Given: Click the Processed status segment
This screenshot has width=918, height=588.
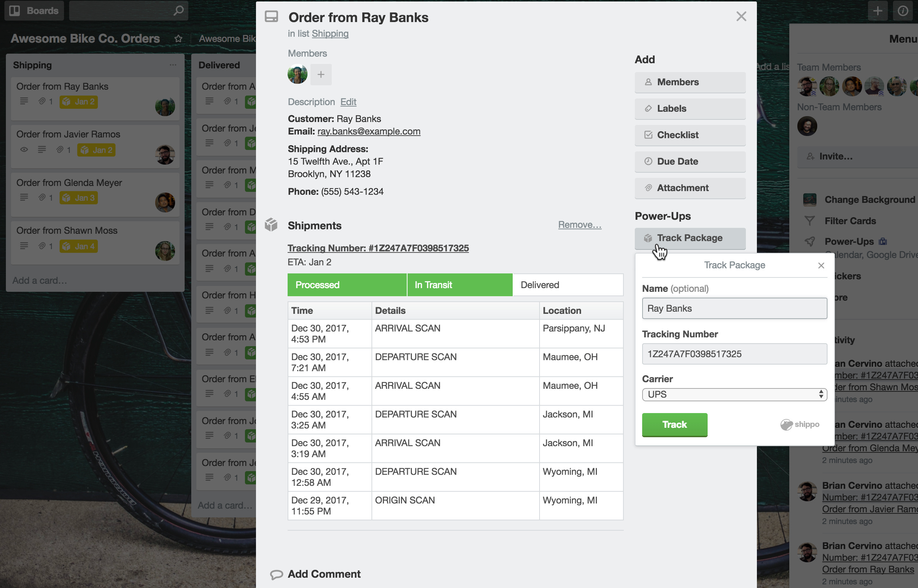Looking at the screenshot, I should click(x=347, y=285).
